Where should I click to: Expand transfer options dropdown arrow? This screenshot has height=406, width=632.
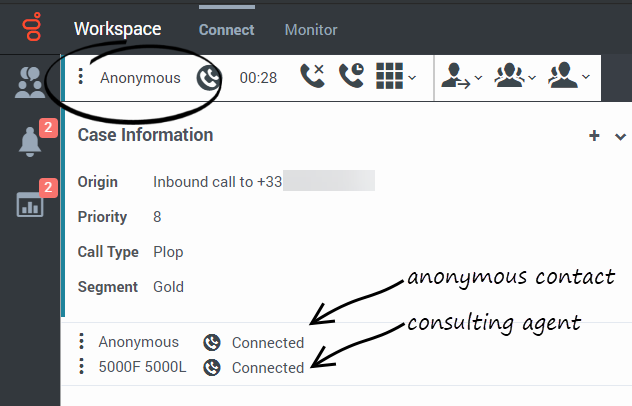478,77
